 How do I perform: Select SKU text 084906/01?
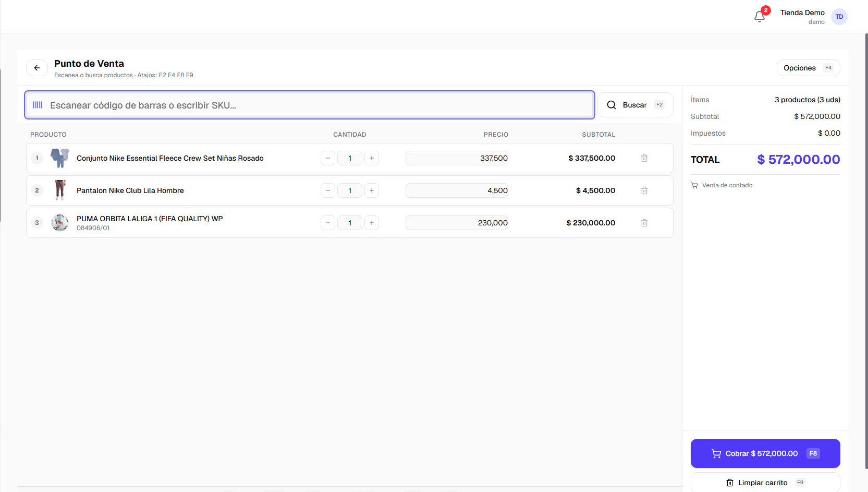pyautogui.click(x=93, y=228)
